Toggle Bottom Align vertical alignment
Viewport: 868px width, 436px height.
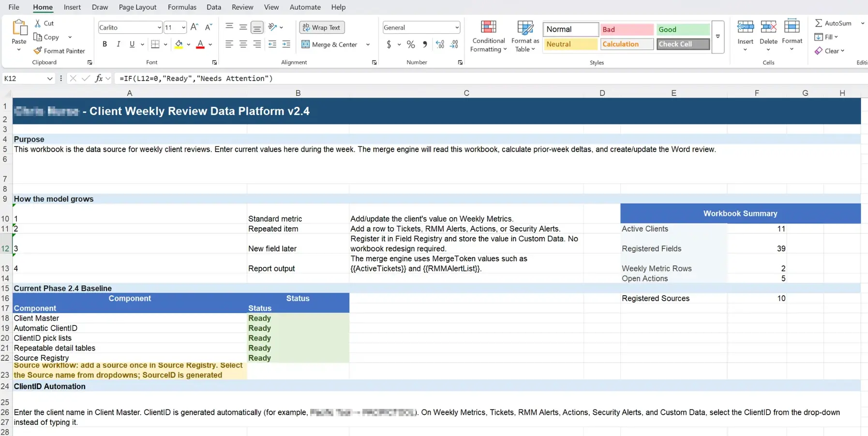point(257,28)
